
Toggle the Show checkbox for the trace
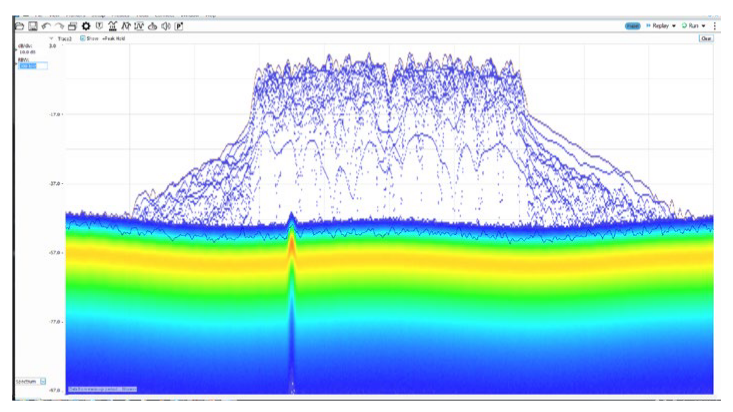point(83,38)
